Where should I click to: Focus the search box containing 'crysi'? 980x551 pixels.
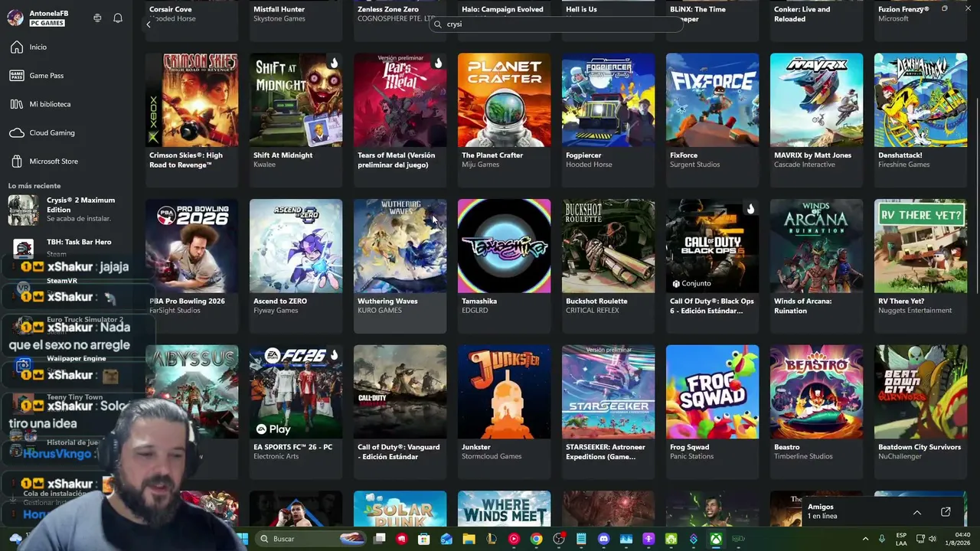click(557, 24)
